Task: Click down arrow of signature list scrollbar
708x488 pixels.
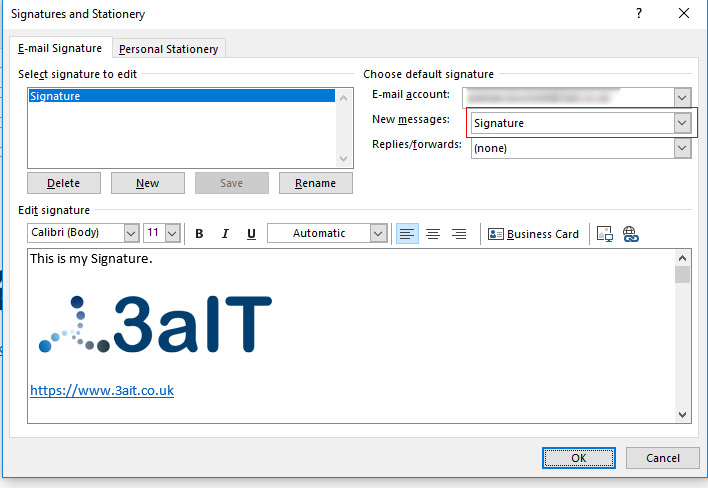Action: click(343, 158)
